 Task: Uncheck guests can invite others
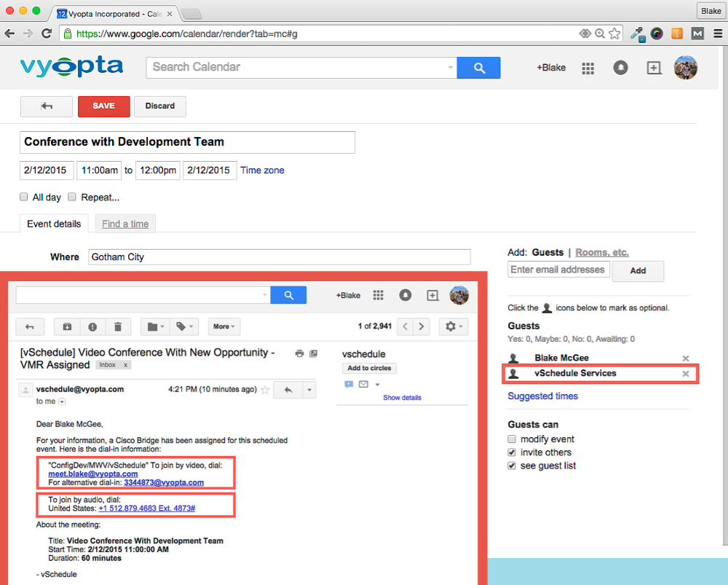(512, 452)
